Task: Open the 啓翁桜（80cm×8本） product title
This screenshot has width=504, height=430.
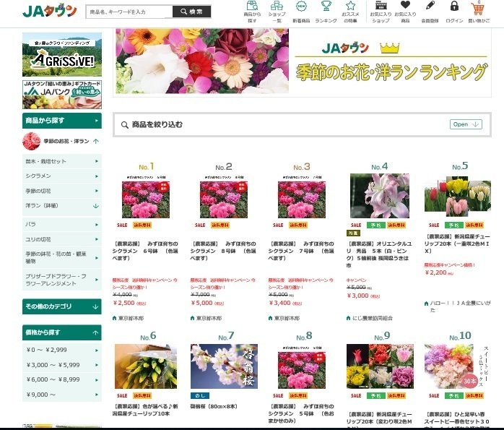Action: [214, 407]
